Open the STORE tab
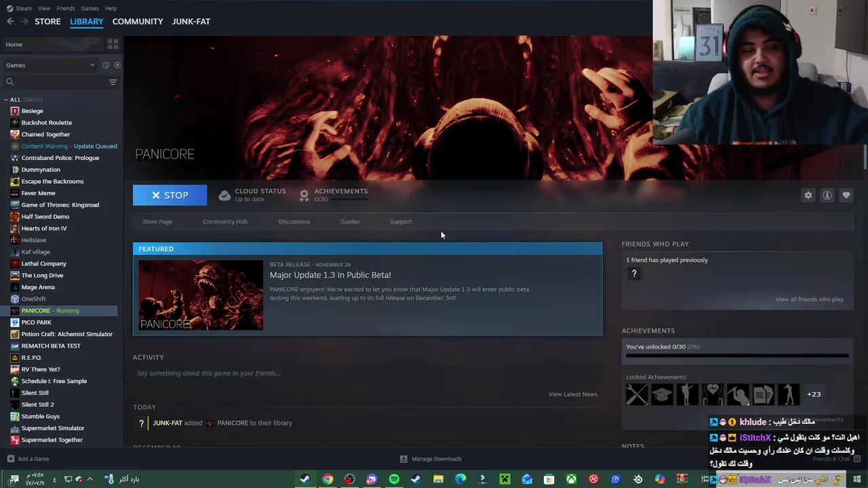 tap(47, 22)
